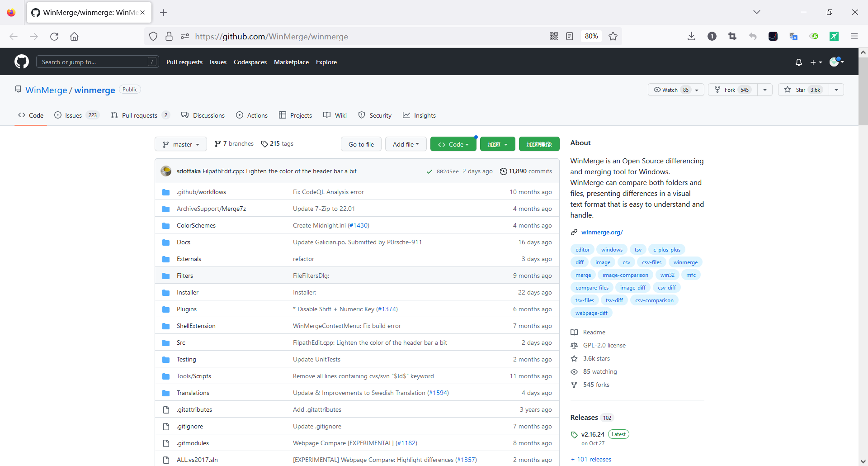Click the scale icon for GPL-2.0 license
Image resolution: width=868 pixels, height=466 pixels.
[x=574, y=346]
